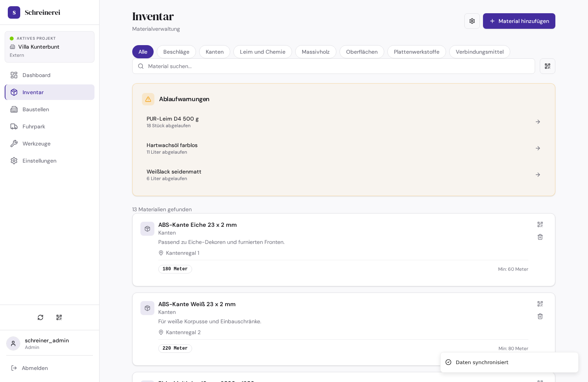Viewport: 588px width, 382px height.
Task: Select the Alle filter tab
Action: click(143, 52)
